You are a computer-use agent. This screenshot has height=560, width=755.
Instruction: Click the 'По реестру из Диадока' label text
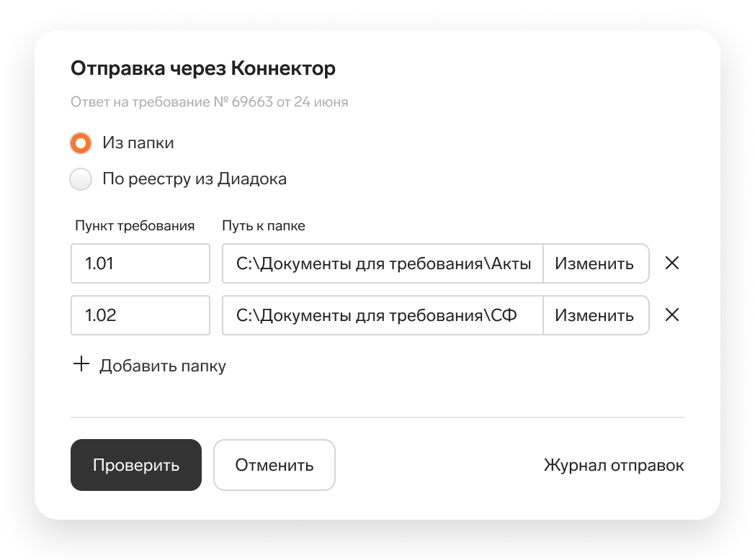click(x=194, y=179)
